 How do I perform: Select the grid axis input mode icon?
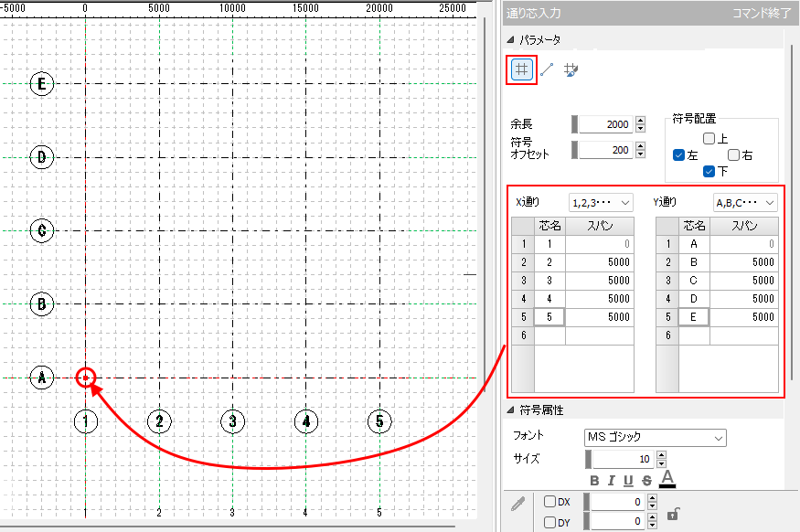click(x=522, y=69)
